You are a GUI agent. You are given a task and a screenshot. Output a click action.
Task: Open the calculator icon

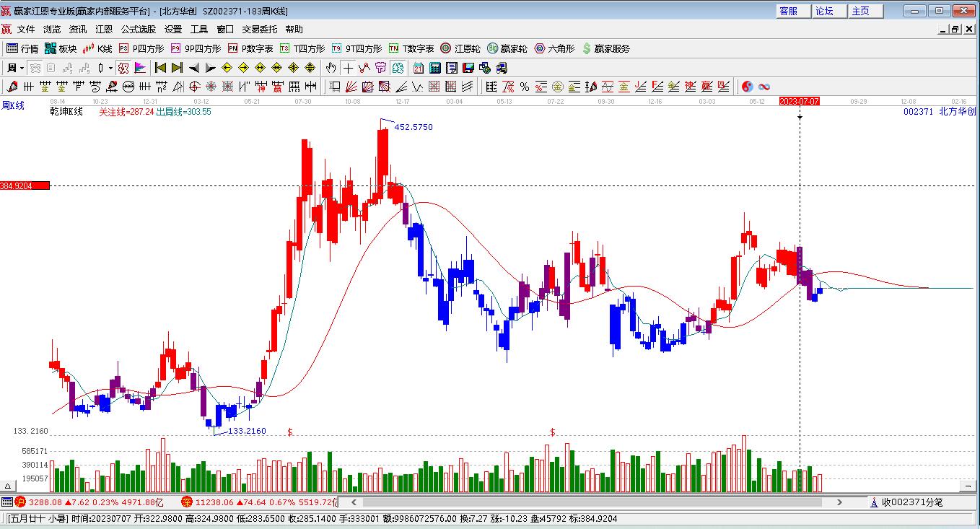pyautogui.click(x=435, y=68)
